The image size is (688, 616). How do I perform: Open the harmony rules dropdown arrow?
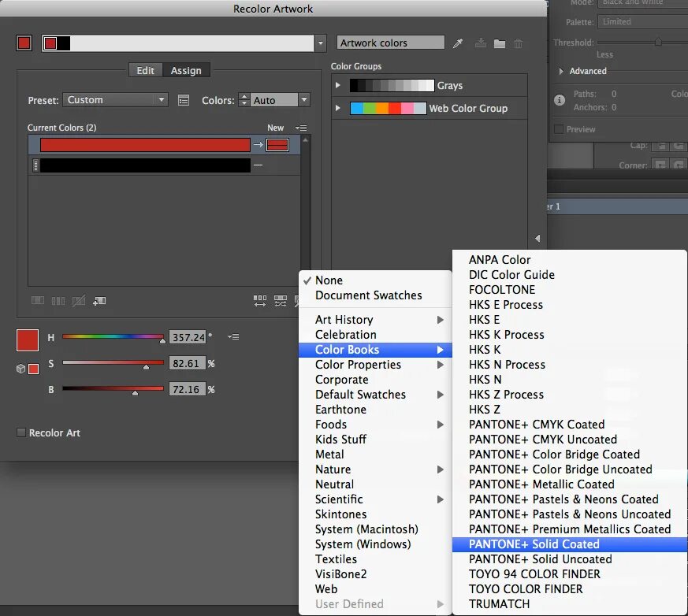click(x=321, y=43)
